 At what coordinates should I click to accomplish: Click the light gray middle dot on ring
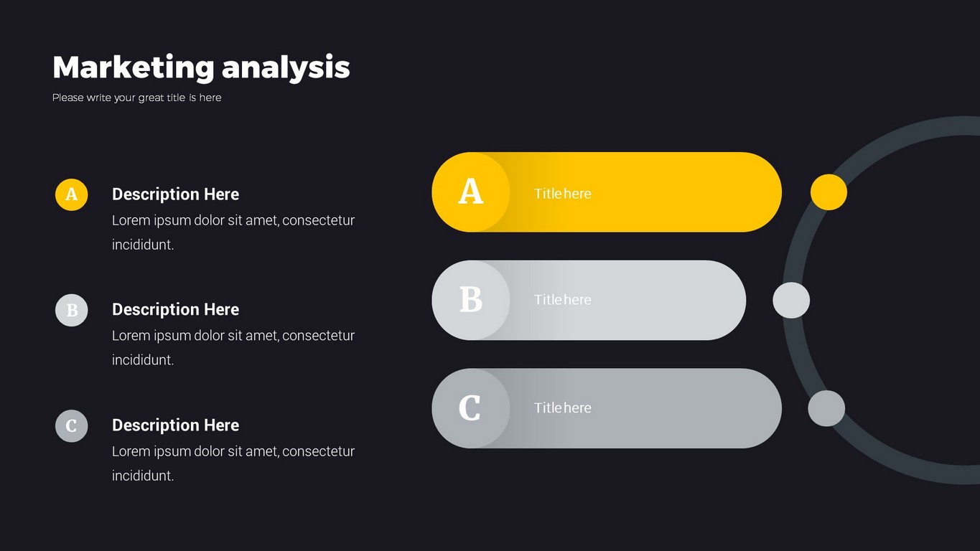pyautogui.click(x=791, y=300)
